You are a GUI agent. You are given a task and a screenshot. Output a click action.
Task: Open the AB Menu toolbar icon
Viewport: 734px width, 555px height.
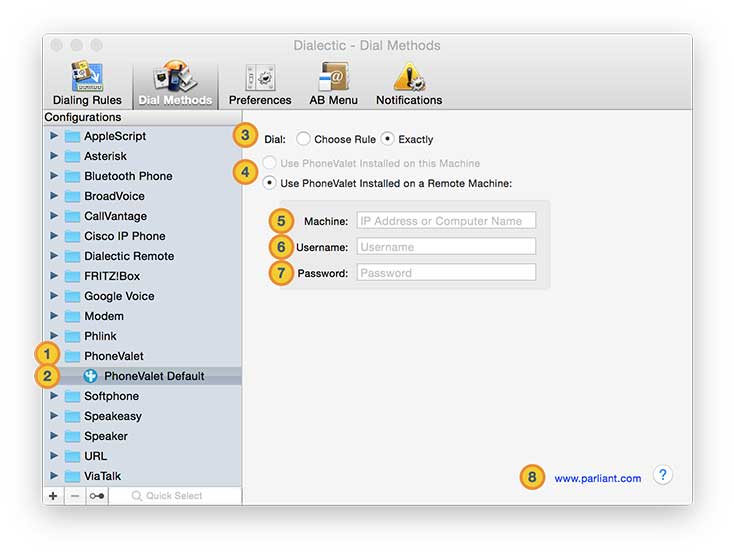click(x=333, y=76)
